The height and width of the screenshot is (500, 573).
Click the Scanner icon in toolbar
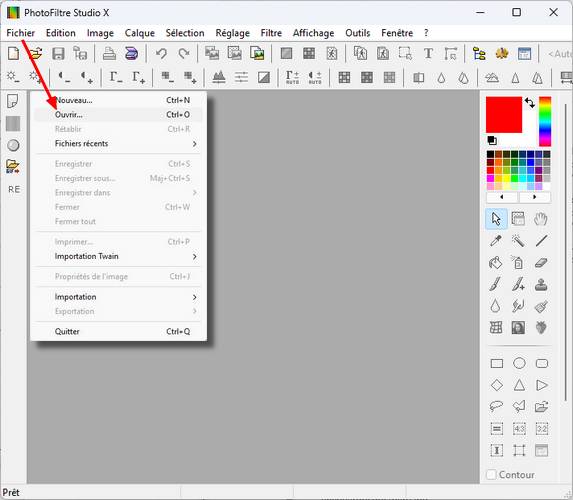131,54
